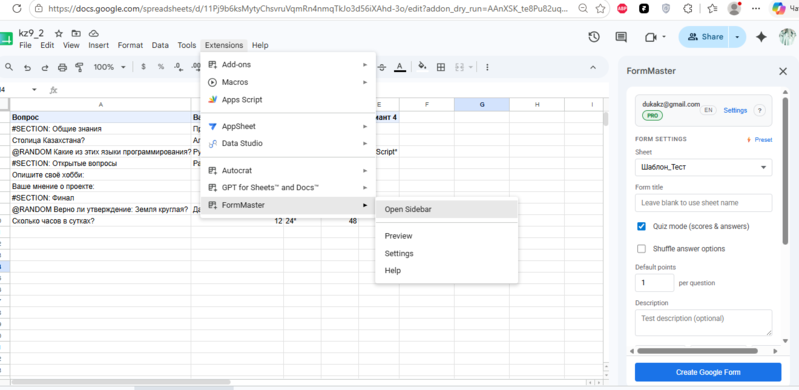Expand the Data Studio submenu
This screenshot has height=390, width=799.
click(287, 143)
